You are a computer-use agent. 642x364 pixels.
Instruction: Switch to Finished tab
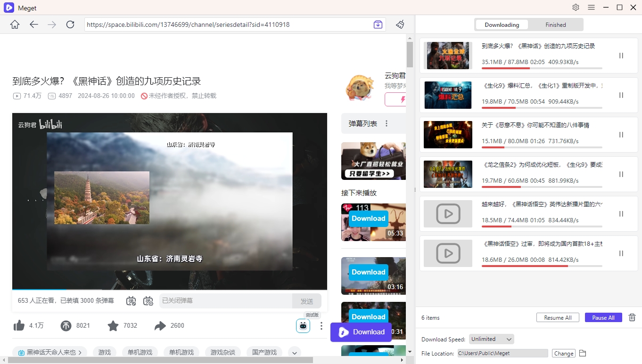click(556, 24)
